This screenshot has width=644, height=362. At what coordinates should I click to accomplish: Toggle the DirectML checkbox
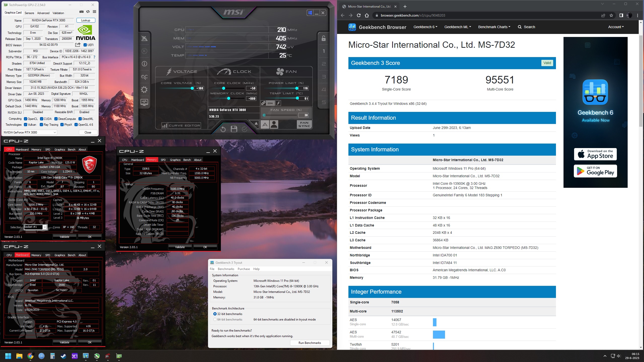tap(80, 119)
